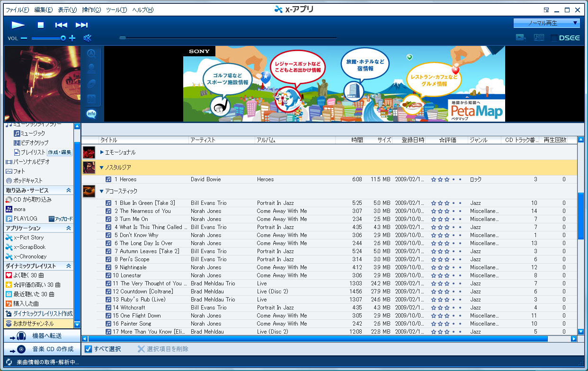Click CD から取り込み import item
588x371 pixels.
coord(28,200)
